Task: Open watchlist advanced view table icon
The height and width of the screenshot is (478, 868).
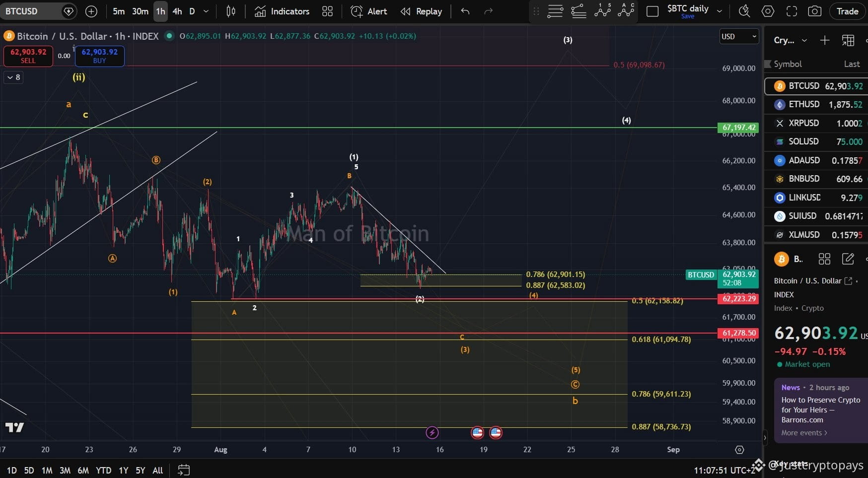Action: point(848,40)
